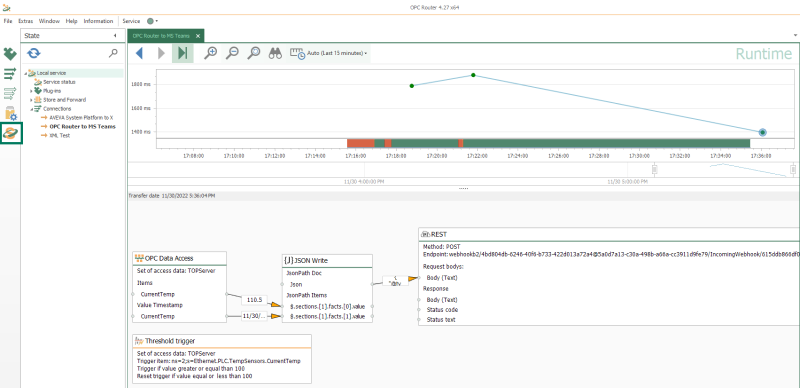Click the first red segment in status bar
Screen dimensions: 800x388
pyautogui.click(x=361, y=143)
